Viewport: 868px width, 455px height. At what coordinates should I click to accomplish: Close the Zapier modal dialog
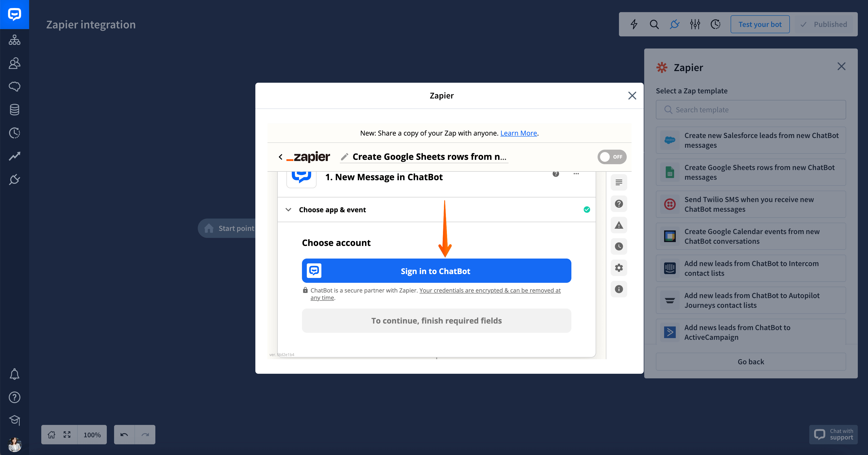[632, 96]
